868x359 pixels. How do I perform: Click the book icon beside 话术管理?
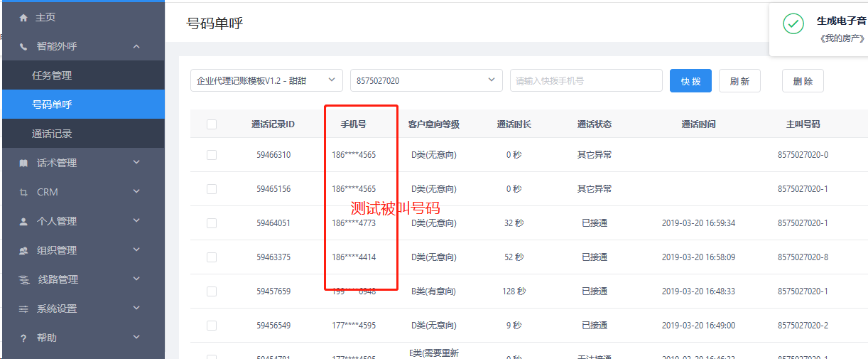pyautogui.click(x=23, y=163)
